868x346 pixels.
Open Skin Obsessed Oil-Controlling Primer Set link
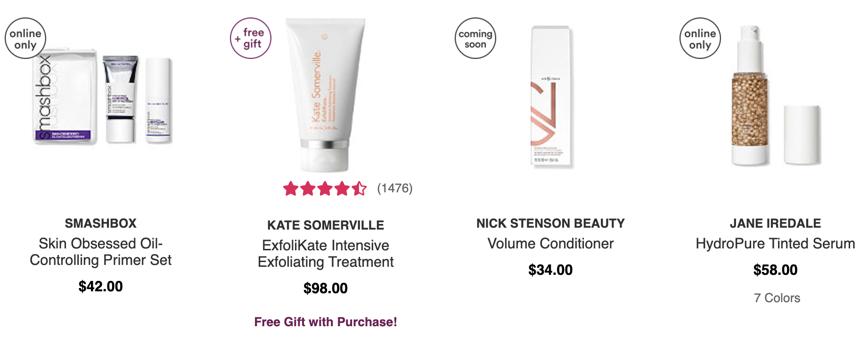101,252
